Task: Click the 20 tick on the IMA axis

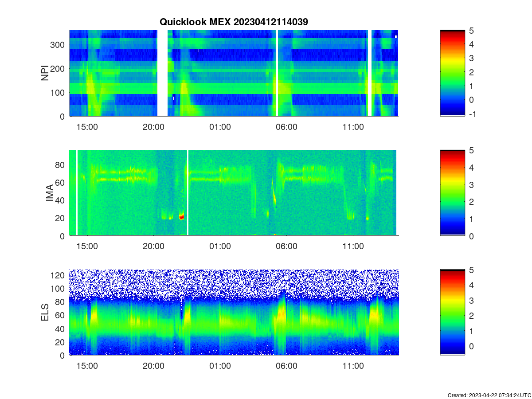Action: [x=61, y=218]
